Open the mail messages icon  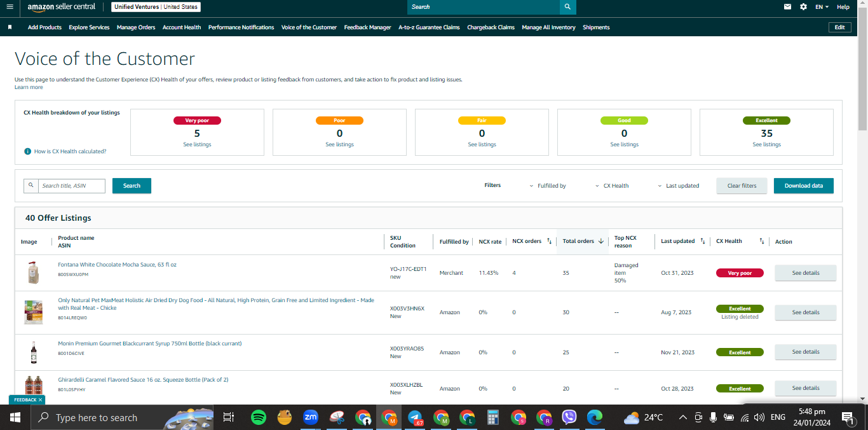point(787,7)
